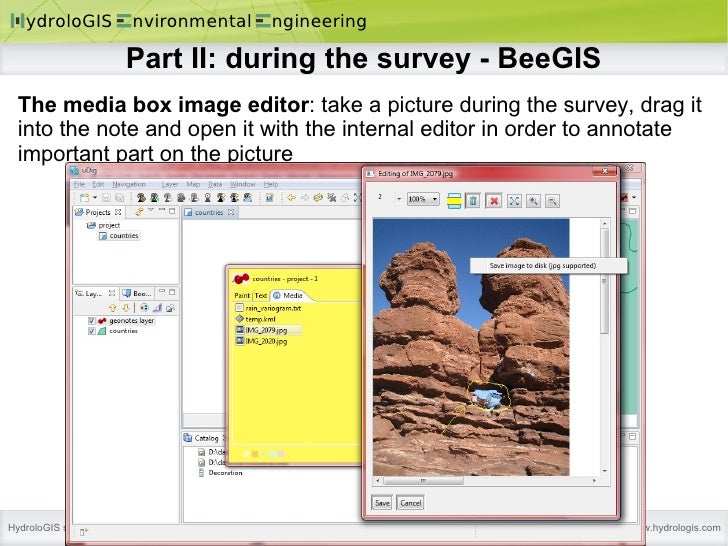Image resolution: width=728 pixels, height=546 pixels.
Task: Toggle countries layer visibility checkbox
Action: pyautogui.click(x=91, y=331)
